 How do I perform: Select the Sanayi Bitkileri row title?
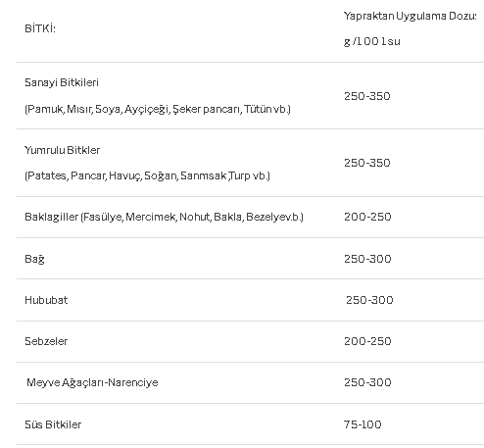click(x=62, y=82)
